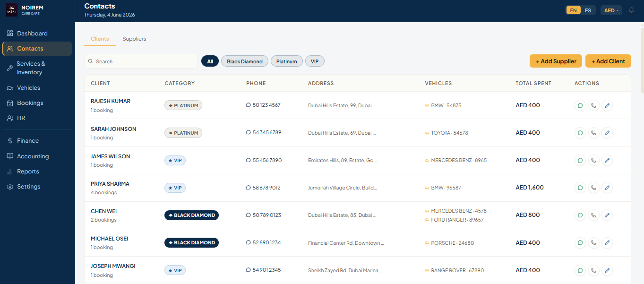Screen dimensions: 644x284
Task: Focus the client search field
Action: [141, 61]
